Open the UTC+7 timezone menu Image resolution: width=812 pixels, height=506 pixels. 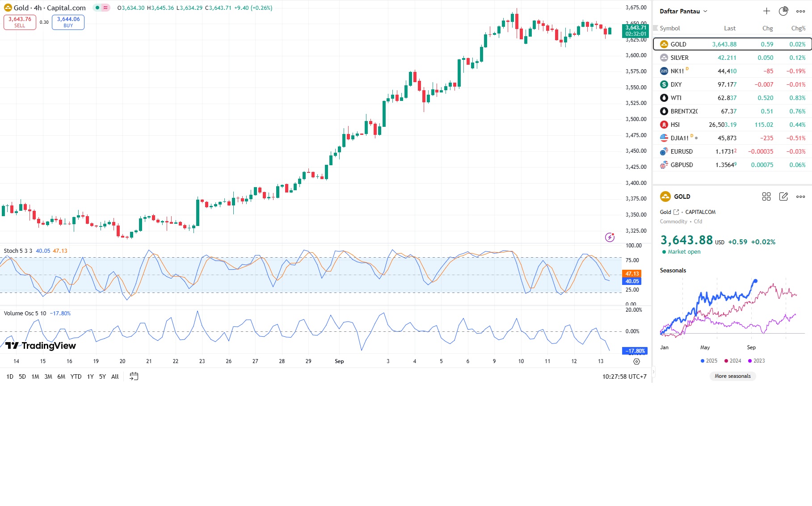tap(624, 376)
